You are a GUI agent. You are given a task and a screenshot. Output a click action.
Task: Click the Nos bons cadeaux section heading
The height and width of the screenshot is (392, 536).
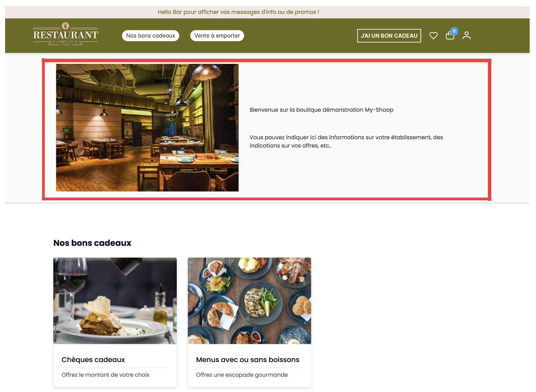tap(92, 243)
